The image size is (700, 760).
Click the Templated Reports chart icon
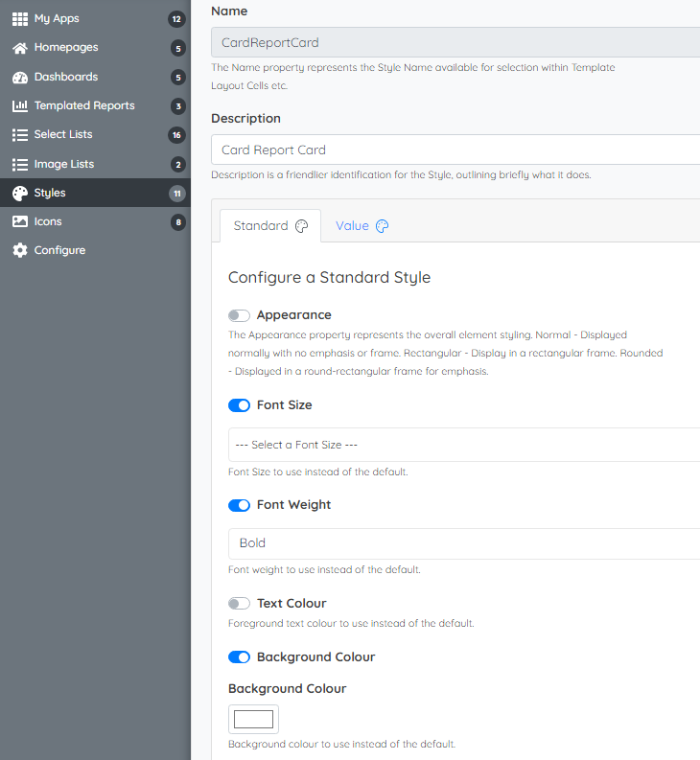coord(20,105)
